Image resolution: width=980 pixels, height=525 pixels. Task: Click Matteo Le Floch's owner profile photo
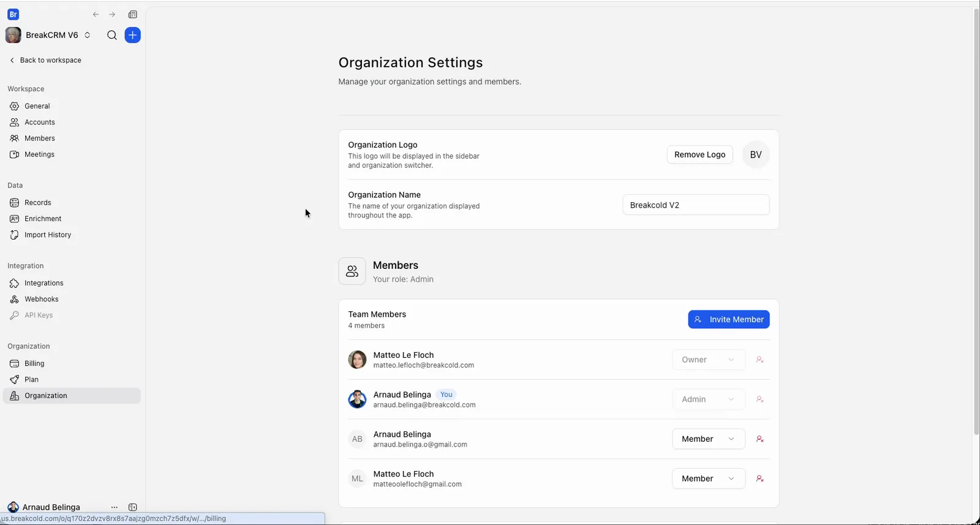tap(357, 360)
